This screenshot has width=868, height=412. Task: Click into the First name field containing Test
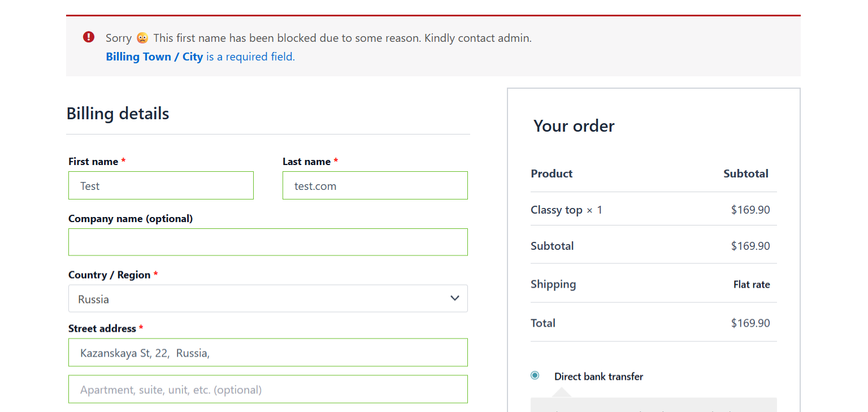pyautogui.click(x=160, y=185)
